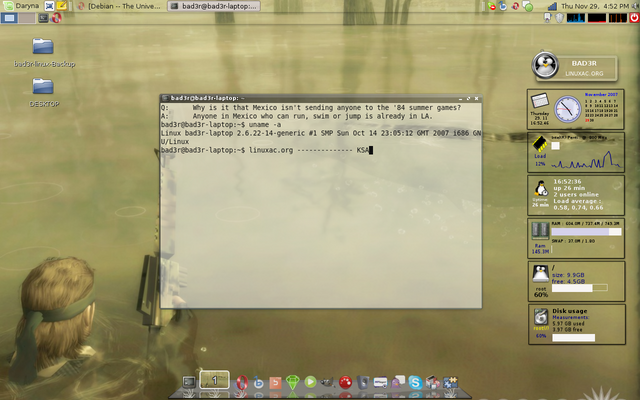
Task: Open the Daryna main menu
Action: [21, 6]
